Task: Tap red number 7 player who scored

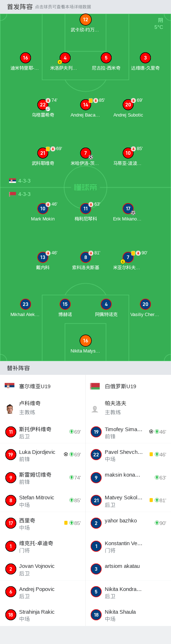Action: pos(85,153)
